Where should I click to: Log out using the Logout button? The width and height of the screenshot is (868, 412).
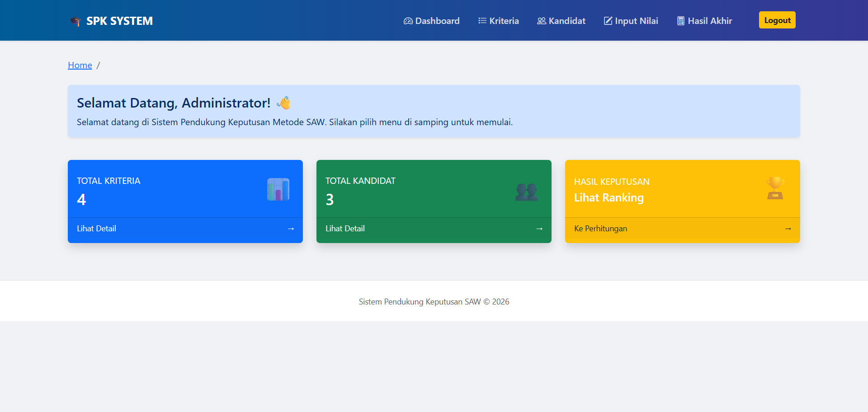[777, 20]
